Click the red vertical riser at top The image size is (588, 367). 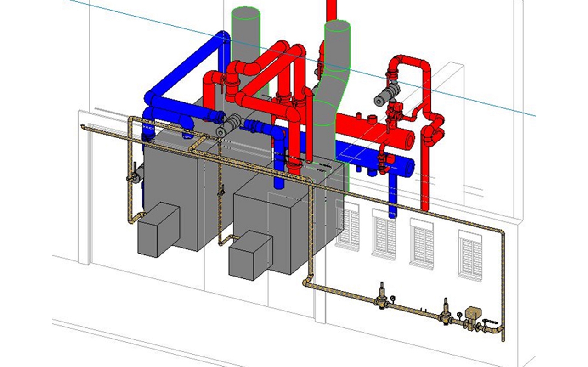(331, 10)
